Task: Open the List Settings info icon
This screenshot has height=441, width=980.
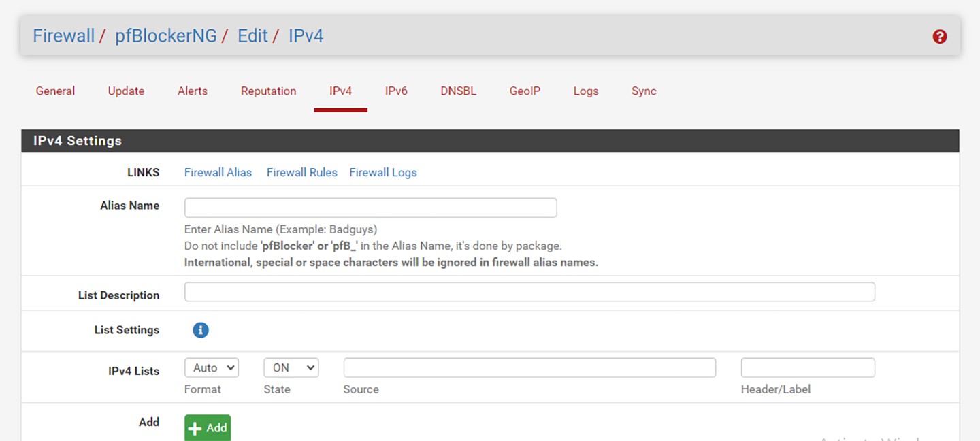Action: click(x=200, y=330)
